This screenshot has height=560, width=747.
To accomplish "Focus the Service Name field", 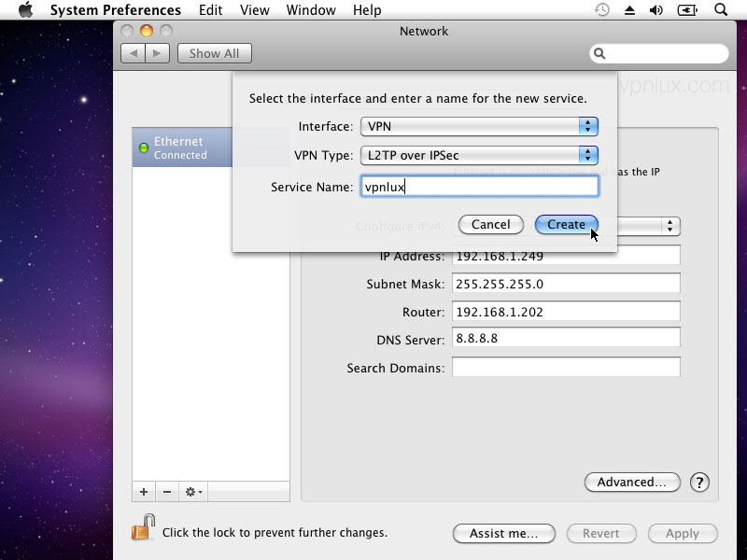I will click(479, 187).
